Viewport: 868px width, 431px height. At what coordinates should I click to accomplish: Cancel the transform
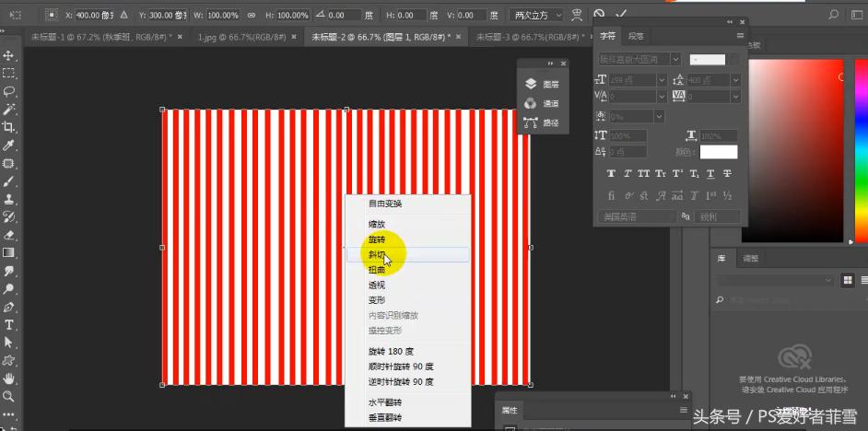click(599, 15)
